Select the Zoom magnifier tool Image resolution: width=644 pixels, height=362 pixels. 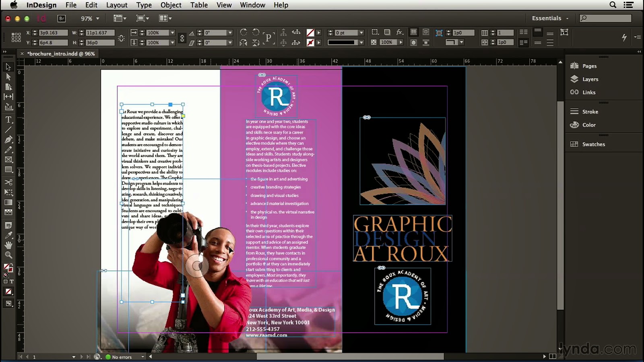click(8, 255)
